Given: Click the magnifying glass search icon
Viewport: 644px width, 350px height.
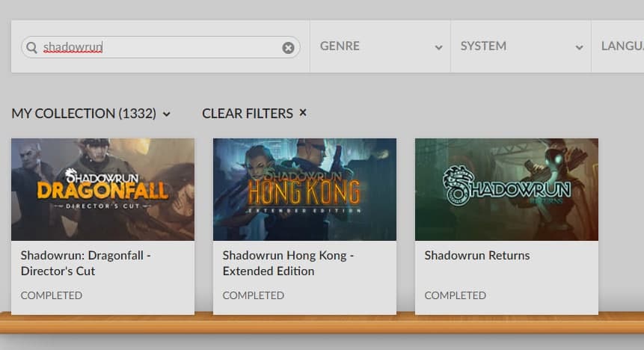Looking at the screenshot, I should (31, 47).
